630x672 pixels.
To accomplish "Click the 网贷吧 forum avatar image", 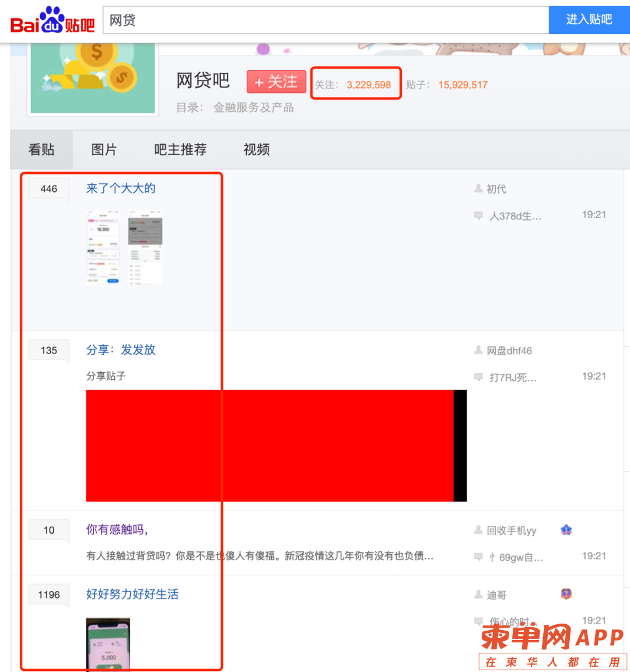I will pyautogui.click(x=93, y=78).
